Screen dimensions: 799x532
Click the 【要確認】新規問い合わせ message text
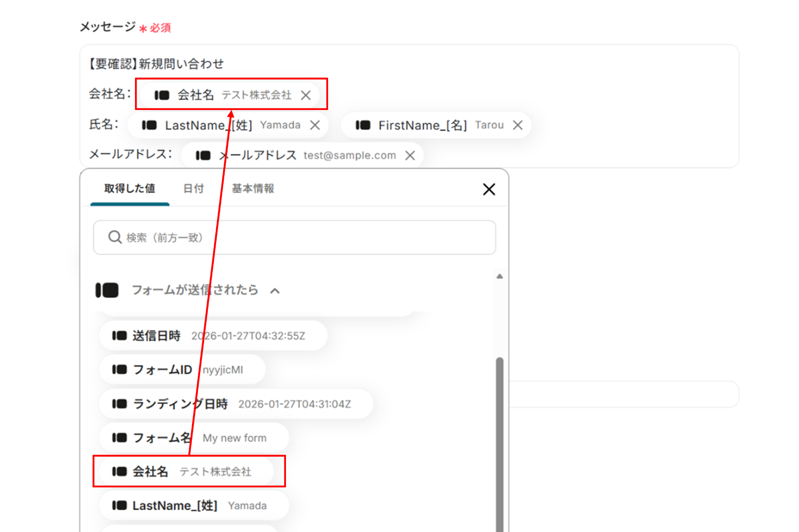click(x=156, y=64)
